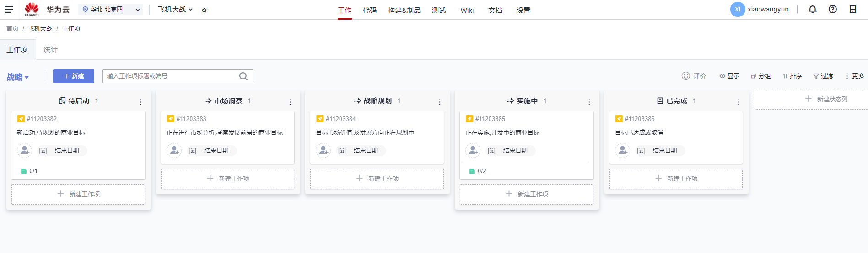Open the notifications bell
Screen dimensions: 868x253
pos(812,9)
